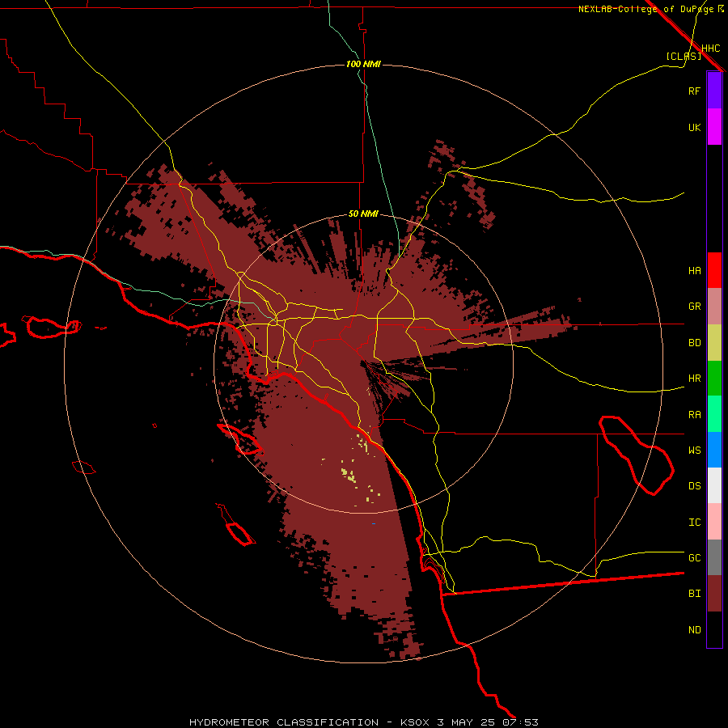Click the GR legend label
This screenshot has height=728, width=728.
point(694,307)
